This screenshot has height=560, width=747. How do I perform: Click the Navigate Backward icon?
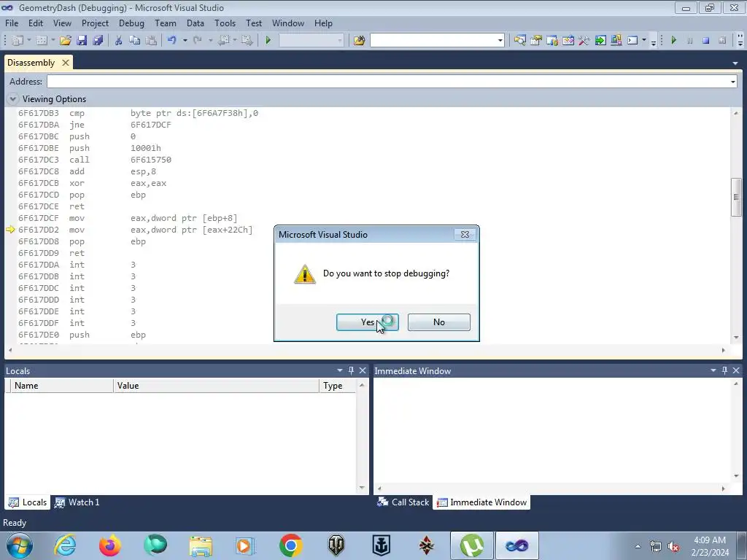click(x=223, y=41)
